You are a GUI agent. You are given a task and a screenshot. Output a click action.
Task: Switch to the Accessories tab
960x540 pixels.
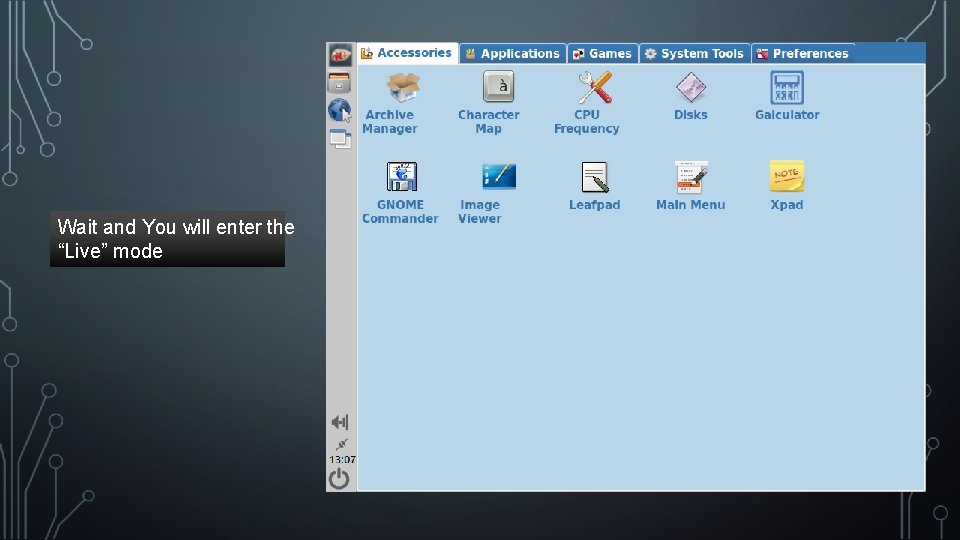(x=408, y=53)
